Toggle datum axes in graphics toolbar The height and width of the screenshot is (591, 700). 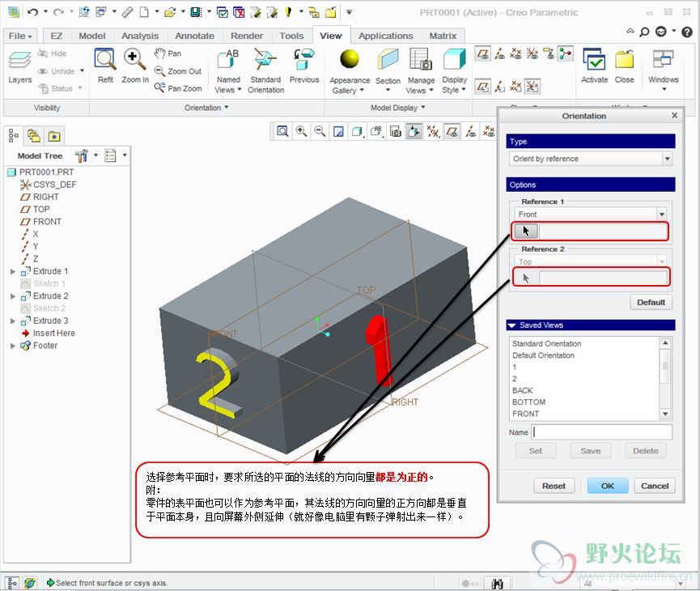click(x=470, y=131)
